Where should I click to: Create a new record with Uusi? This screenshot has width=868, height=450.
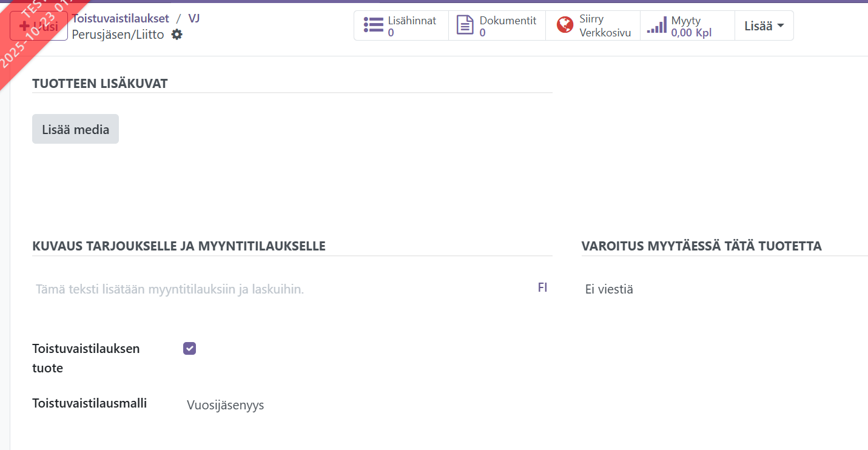[x=39, y=26]
